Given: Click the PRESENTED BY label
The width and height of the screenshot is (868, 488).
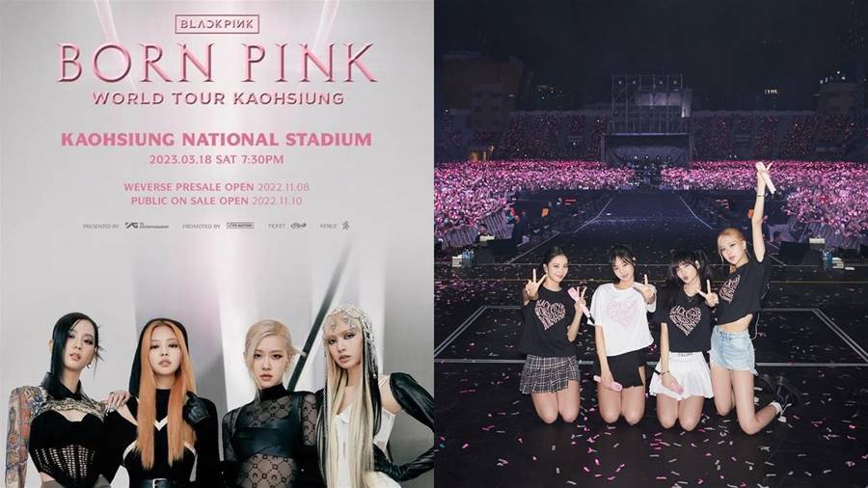Looking at the screenshot, I should coord(100,227).
